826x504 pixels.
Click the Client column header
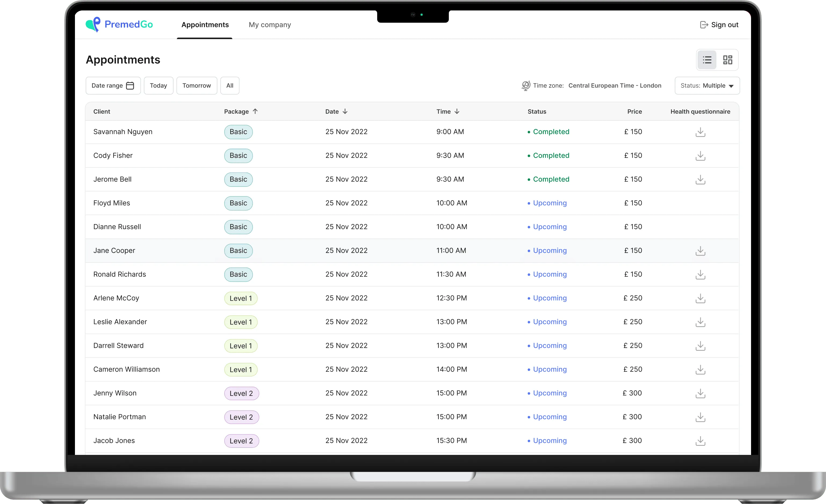102,112
